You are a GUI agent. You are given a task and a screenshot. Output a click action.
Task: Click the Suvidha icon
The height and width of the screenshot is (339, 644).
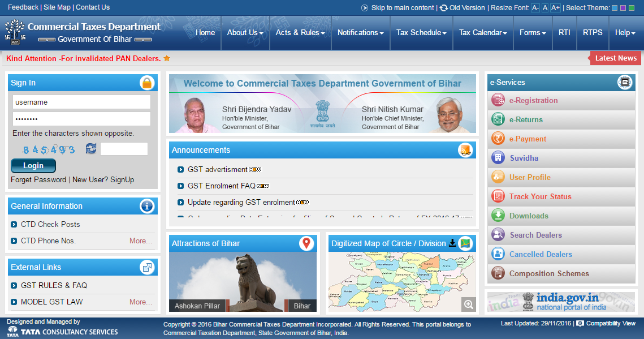(498, 158)
